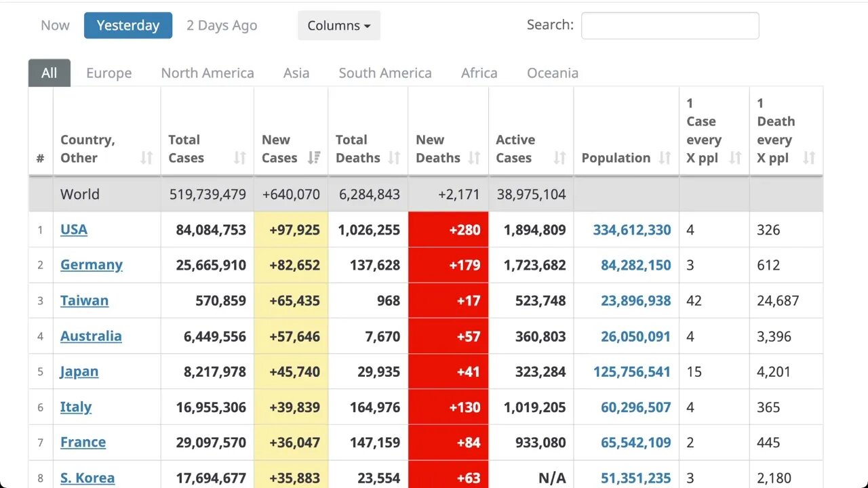Image resolution: width=868 pixels, height=488 pixels.
Task: Open the Asia tab
Action: coord(296,73)
